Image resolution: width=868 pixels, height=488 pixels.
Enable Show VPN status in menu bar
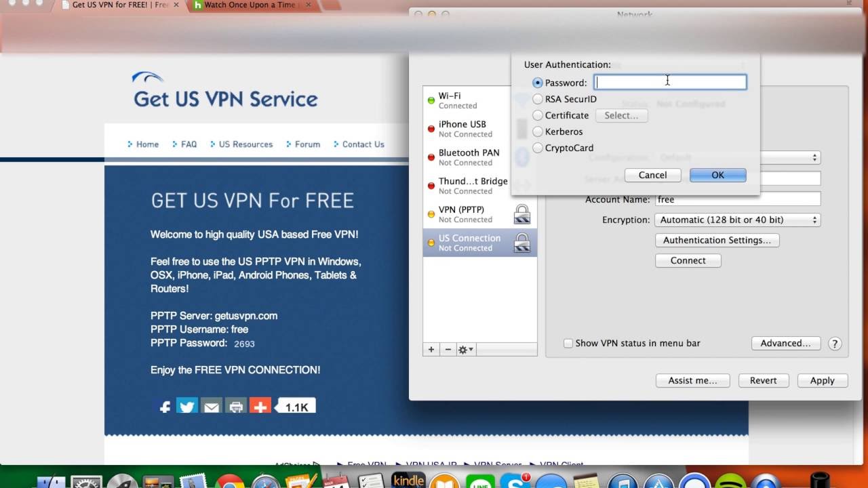[x=568, y=344]
